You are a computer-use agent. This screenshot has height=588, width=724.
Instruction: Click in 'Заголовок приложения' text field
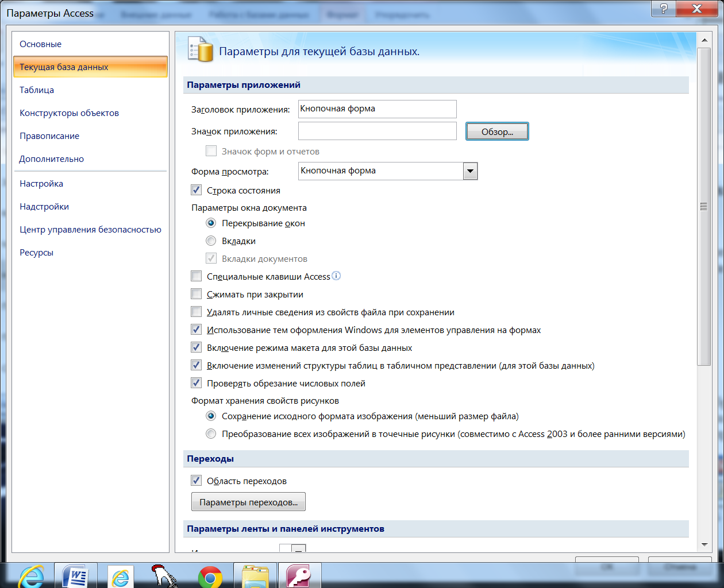[377, 109]
